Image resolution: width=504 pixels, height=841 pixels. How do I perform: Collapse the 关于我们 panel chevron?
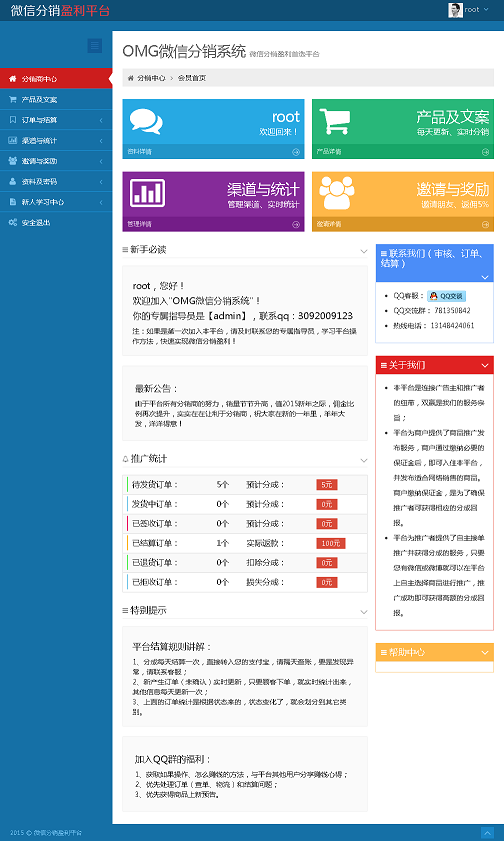(485, 365)
